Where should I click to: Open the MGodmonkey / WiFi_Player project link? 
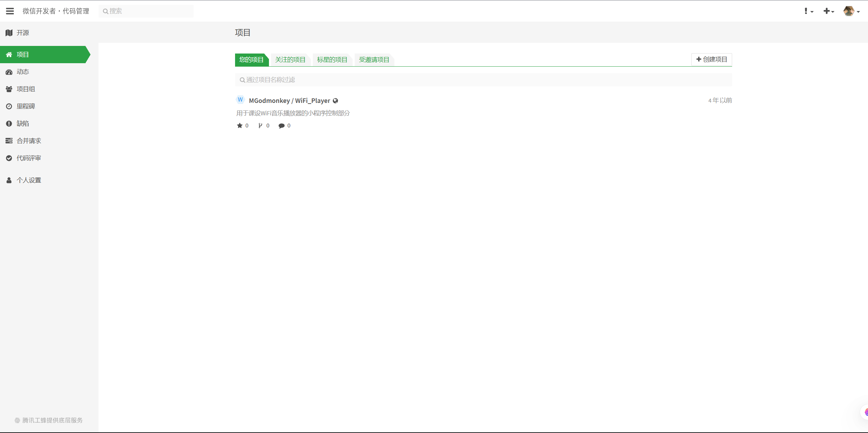pyautogui.click(x=289, y=100)
